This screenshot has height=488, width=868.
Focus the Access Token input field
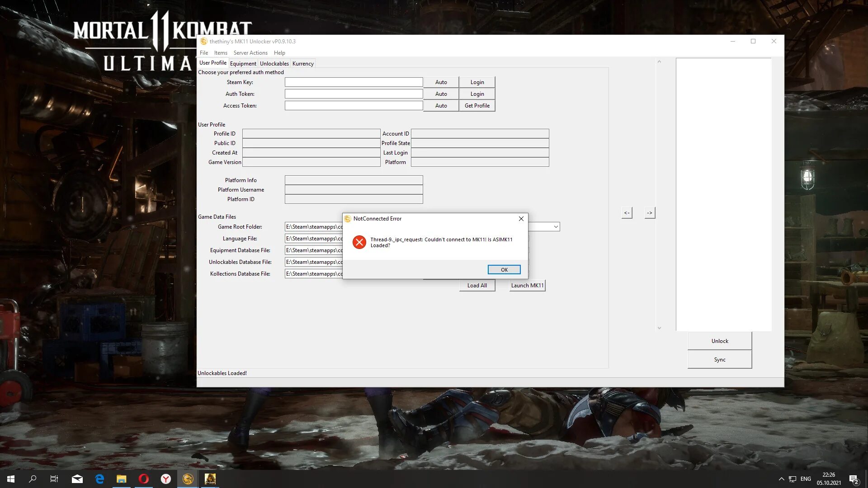(x=354, y=106)
